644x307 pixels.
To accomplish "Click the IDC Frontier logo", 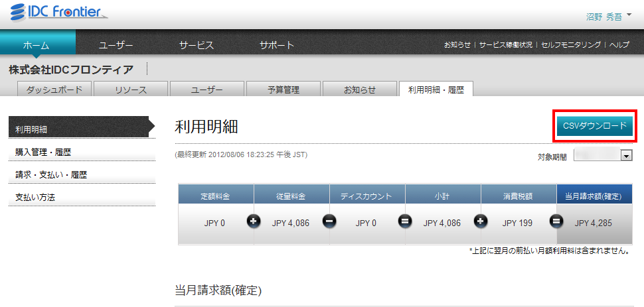I will pos(58,12).
